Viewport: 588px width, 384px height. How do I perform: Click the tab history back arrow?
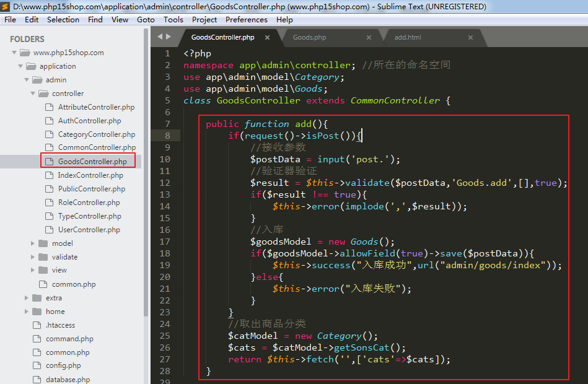(x=160, y=37)
